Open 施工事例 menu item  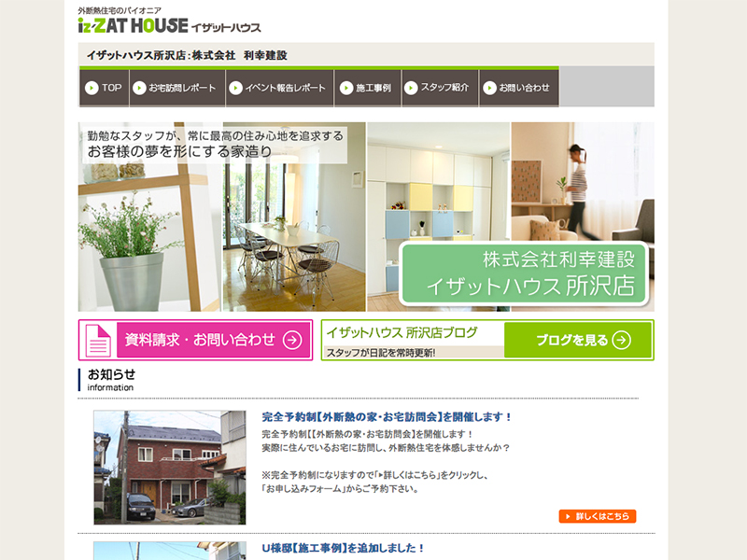(368, 88)
